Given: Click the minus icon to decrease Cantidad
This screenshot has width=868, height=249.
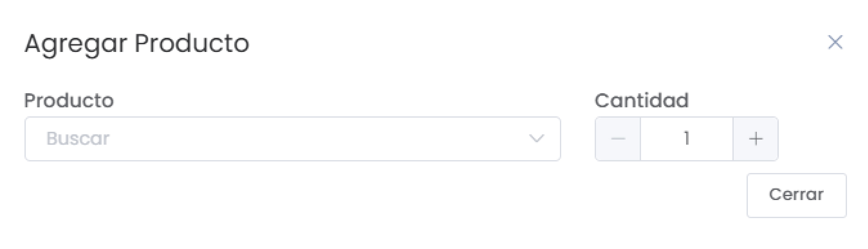Looking at the screenshot, I should tap(618, 139).
